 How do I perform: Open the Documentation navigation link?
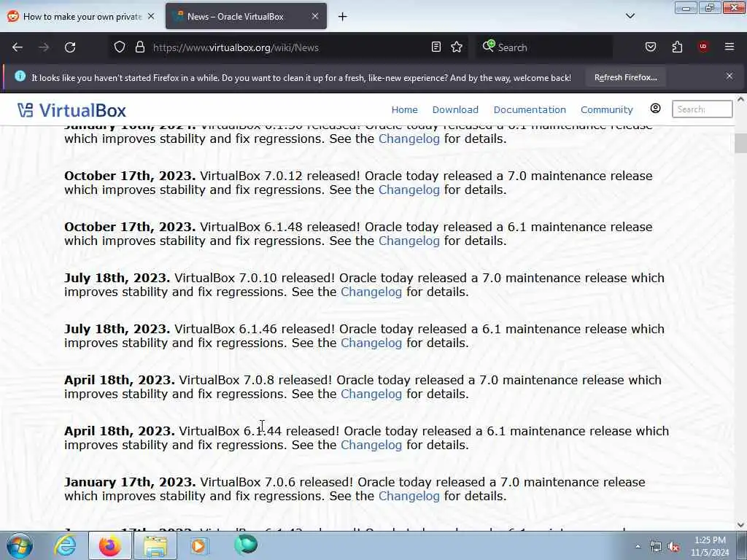(x=530, y=109)
